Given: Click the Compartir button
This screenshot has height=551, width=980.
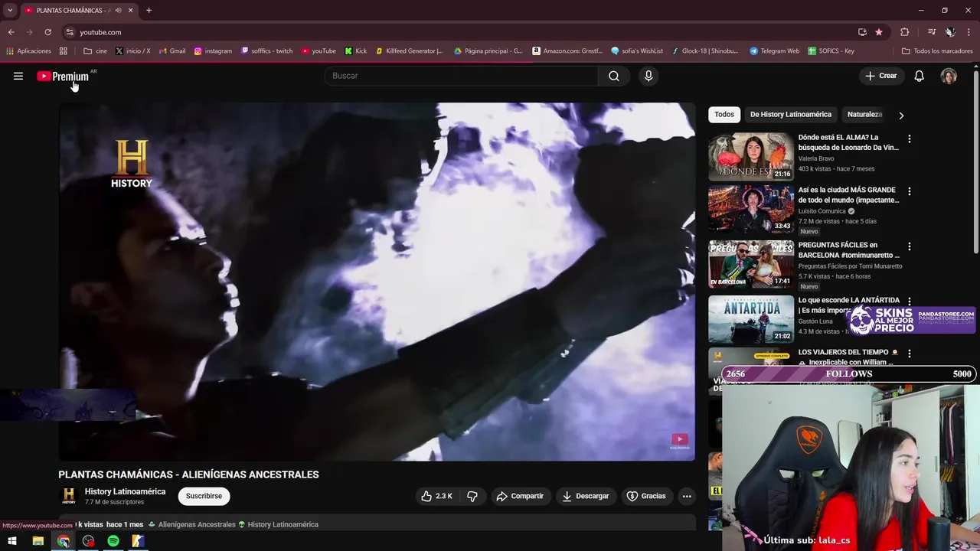Looking at the screenshot, I should pos(520,496).
